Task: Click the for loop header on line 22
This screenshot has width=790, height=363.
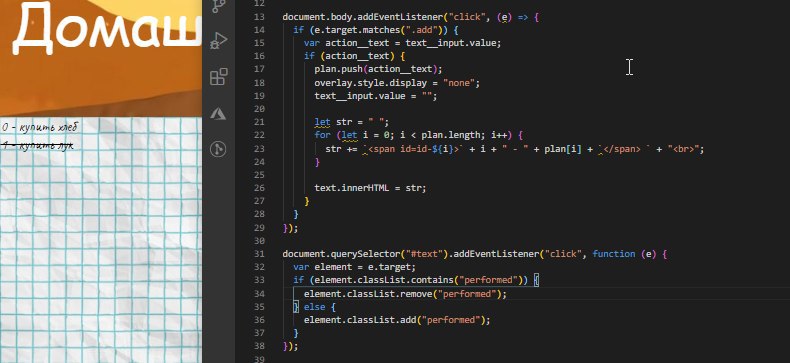Action: [419, 135]
